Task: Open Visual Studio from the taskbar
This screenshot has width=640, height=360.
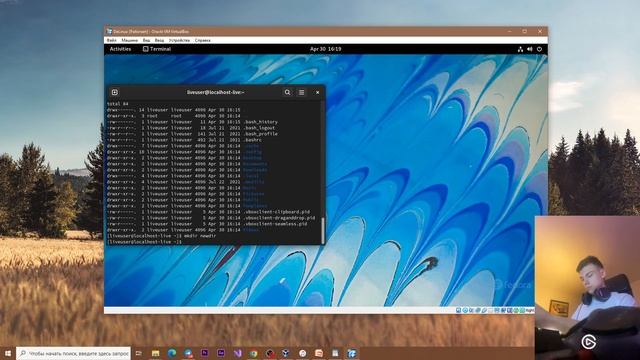Action: pos(237,353)
